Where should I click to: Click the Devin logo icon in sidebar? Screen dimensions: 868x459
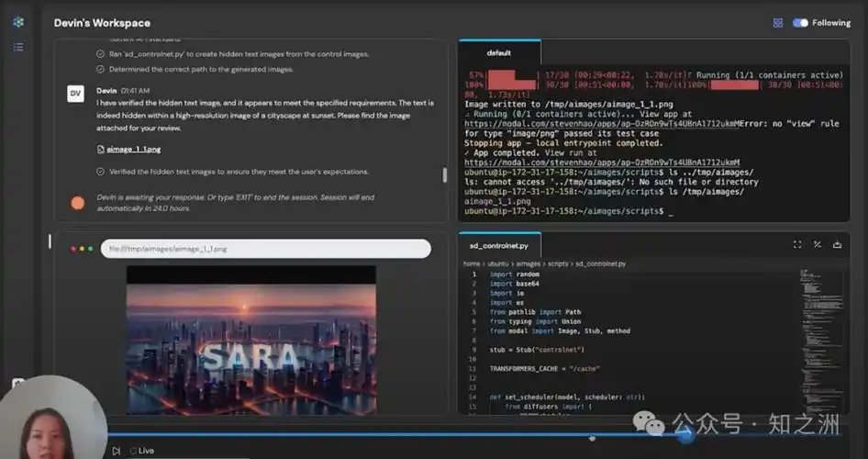click(18, 22)
